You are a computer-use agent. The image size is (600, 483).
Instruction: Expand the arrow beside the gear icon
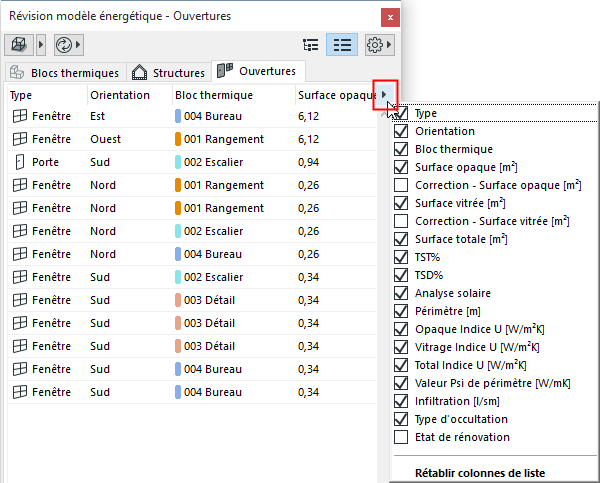tap(389, 45)
